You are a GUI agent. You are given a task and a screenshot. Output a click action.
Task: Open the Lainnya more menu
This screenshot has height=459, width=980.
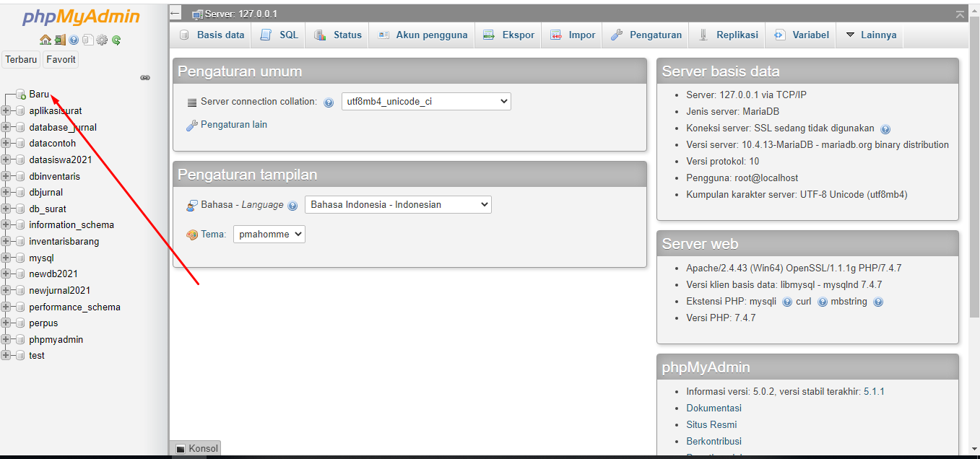coord(870,35)
